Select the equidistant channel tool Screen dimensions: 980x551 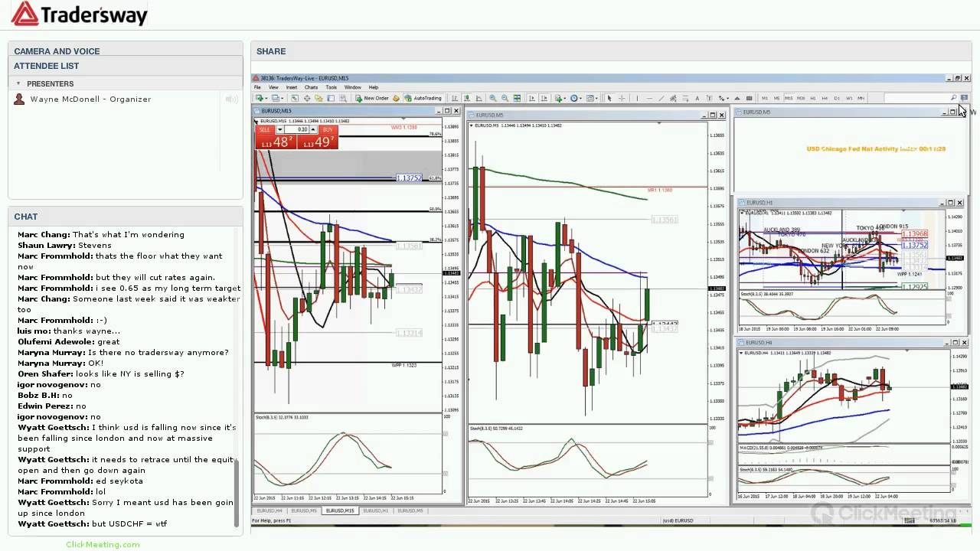coord(674,98)
